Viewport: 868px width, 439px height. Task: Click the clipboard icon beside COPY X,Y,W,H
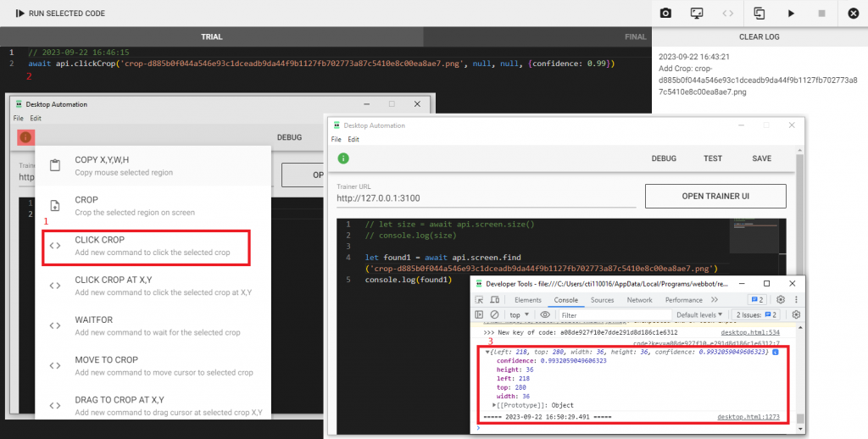[x=55, y=165]
